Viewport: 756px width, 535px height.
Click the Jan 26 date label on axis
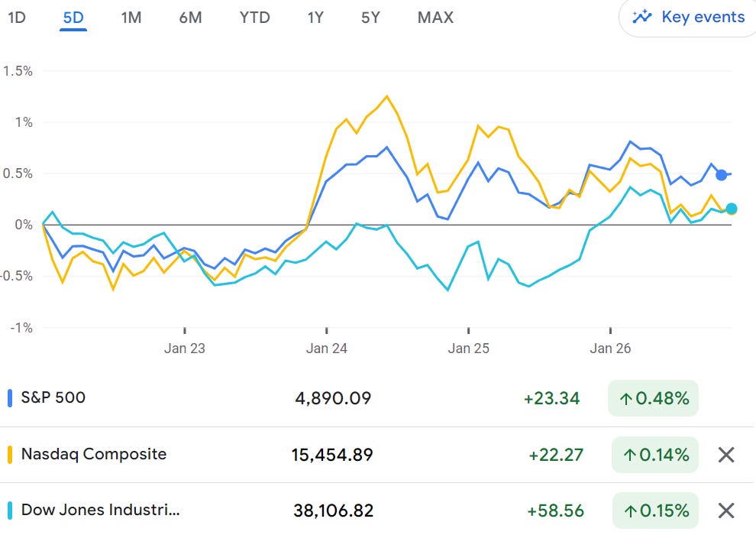pos(610,349)
